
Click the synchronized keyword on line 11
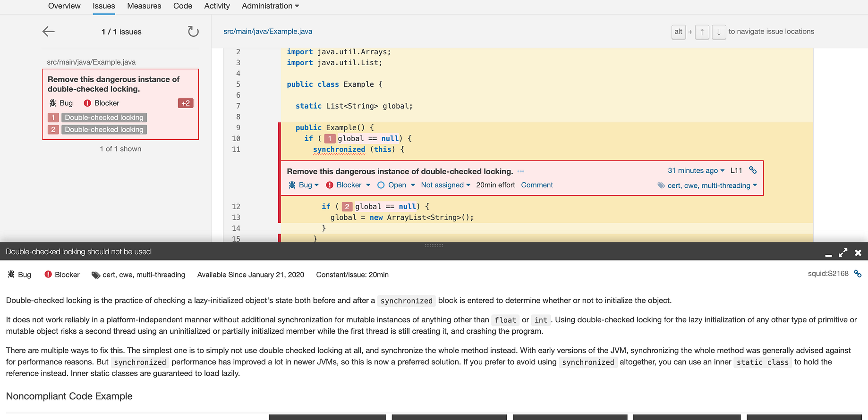[339, 149]
